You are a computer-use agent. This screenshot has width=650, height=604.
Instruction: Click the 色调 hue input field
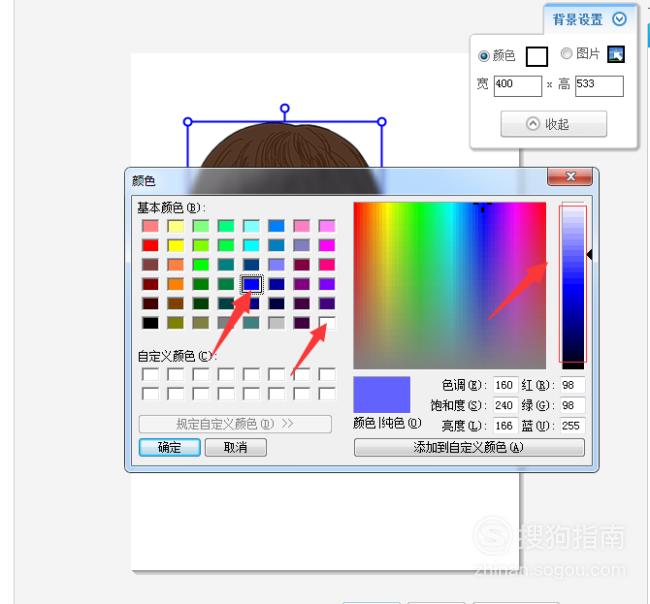(x=505, y=385)
